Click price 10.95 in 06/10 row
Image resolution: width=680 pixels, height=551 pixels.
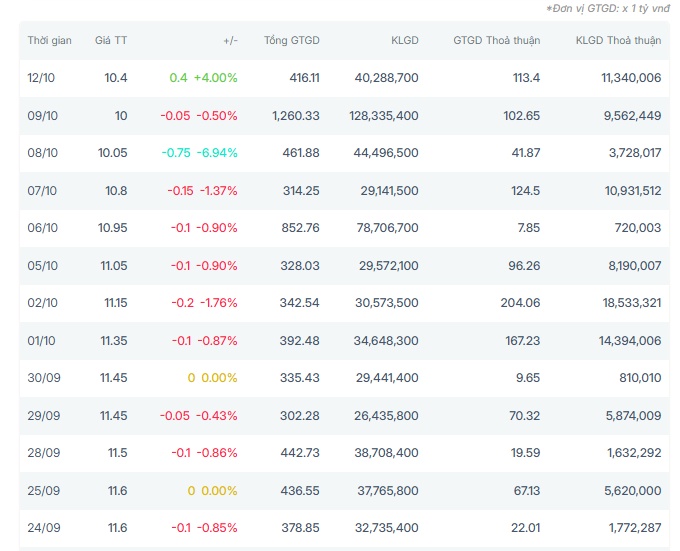pos(113,228)
